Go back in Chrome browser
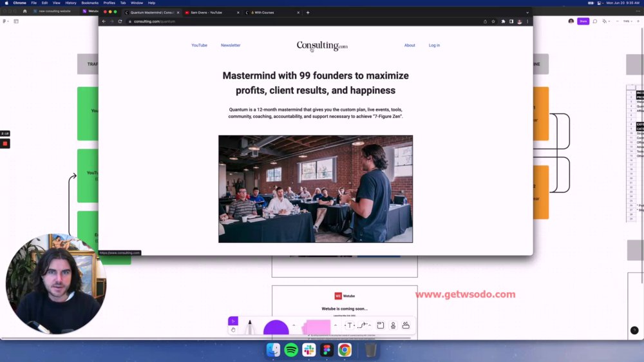644x362 pixels. (x=104, y=21)
